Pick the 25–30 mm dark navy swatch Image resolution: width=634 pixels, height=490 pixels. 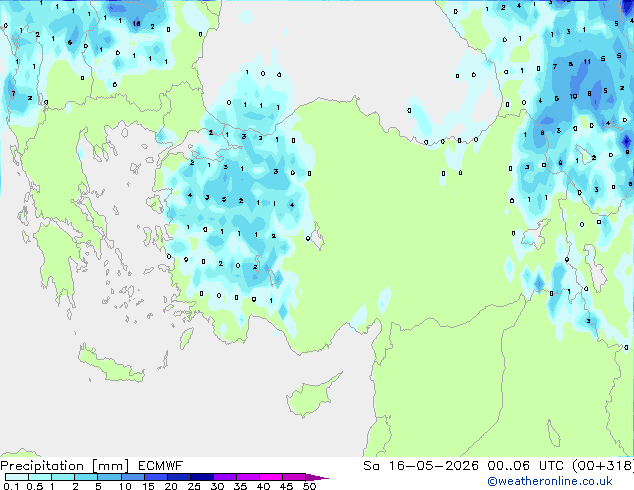201,477
